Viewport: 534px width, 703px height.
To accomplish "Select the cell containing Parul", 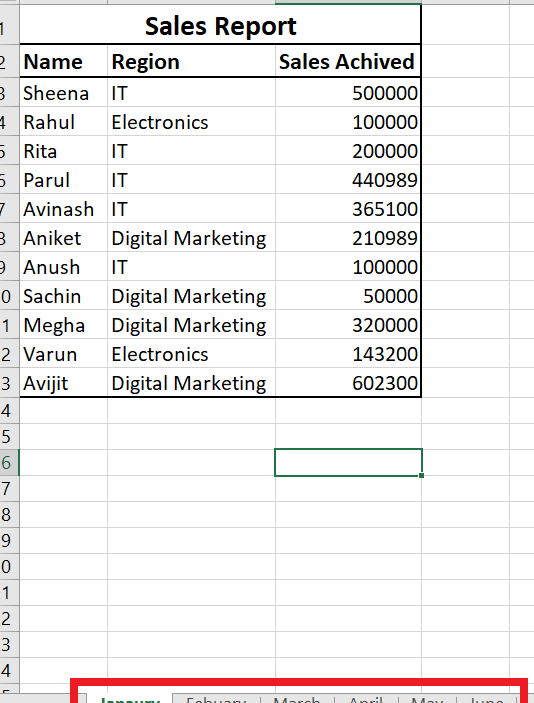I will [x=64, y=180].
